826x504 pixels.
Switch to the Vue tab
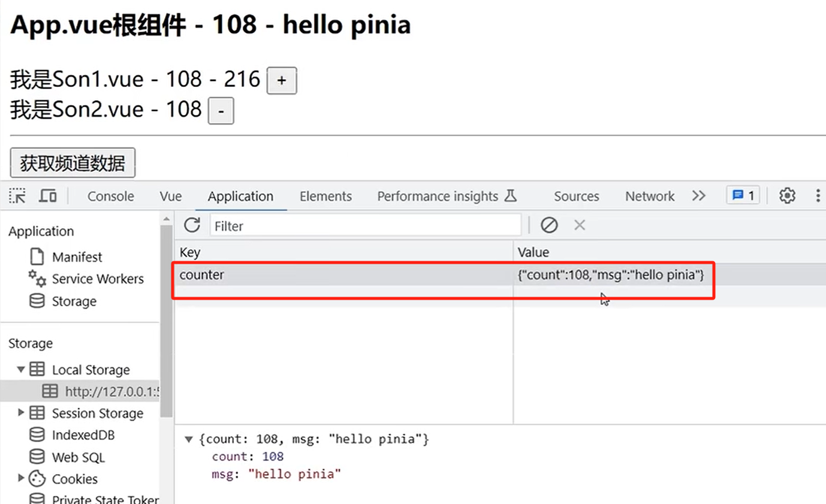(x=171, y=196)
